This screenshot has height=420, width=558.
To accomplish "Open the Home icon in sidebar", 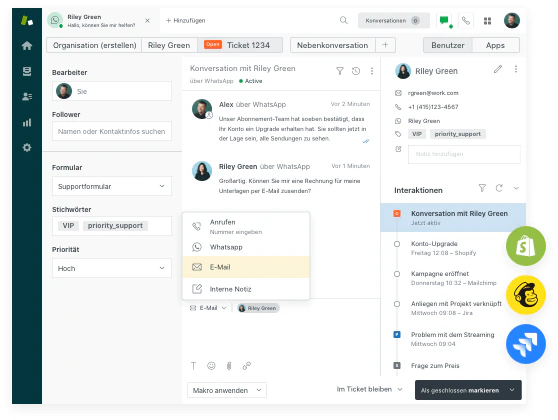I will 27,46.
